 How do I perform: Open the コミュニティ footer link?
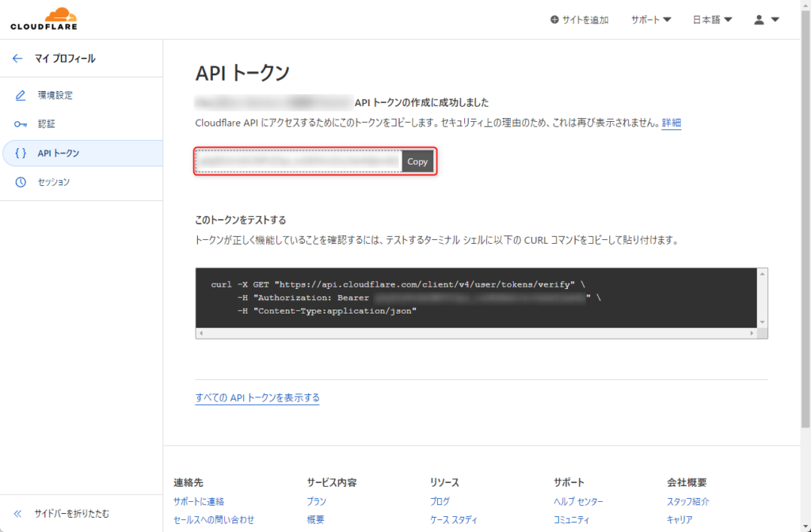point(571,519)
